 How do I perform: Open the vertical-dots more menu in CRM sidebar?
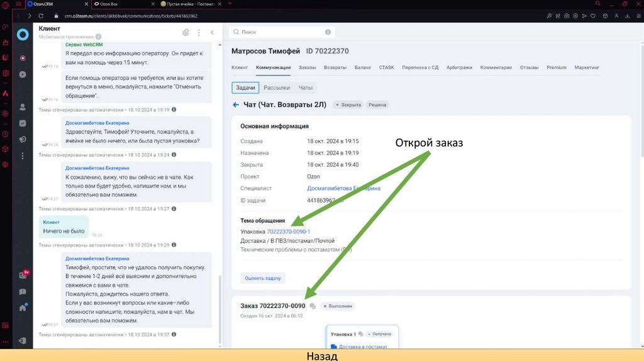tap(23, 155)
